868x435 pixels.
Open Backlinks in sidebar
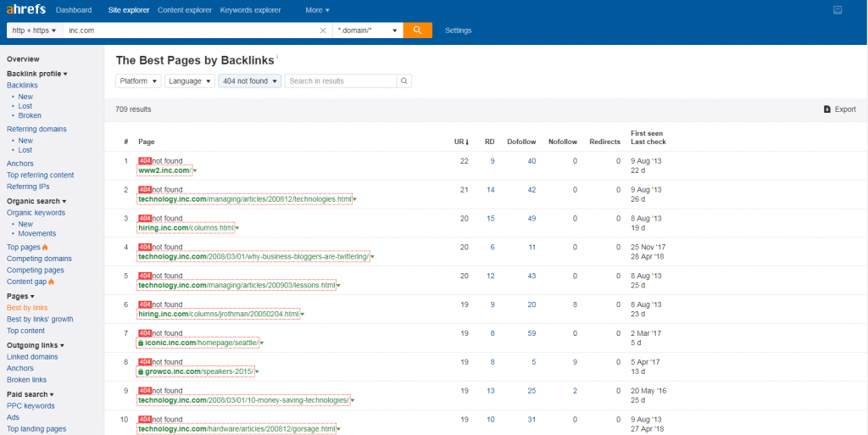pyautogui.click(x=22, y=86)
